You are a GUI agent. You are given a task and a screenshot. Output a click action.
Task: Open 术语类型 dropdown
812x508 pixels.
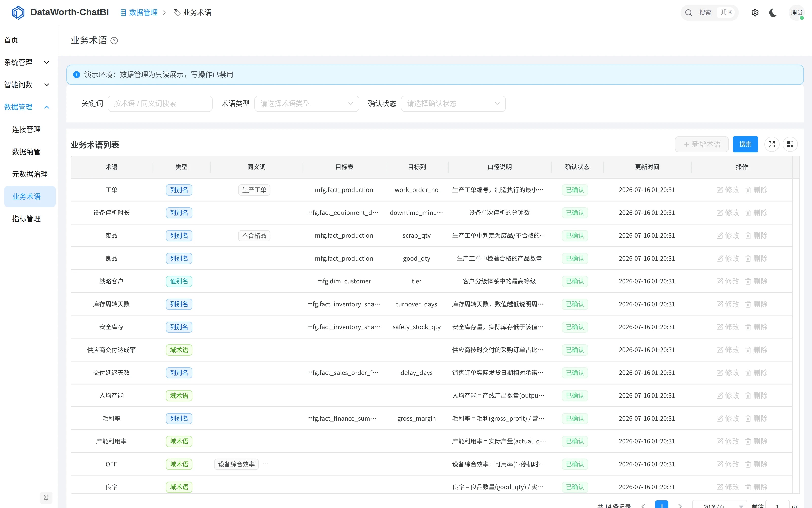(x=307, y=103)
